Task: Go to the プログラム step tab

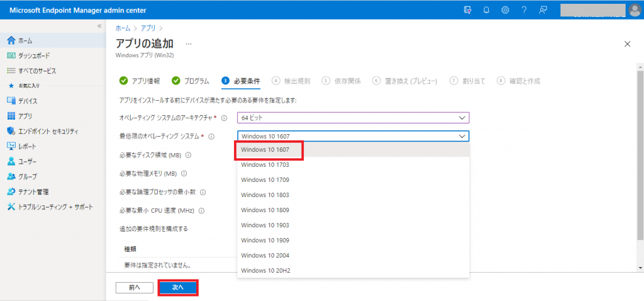Action: point(190,81)
